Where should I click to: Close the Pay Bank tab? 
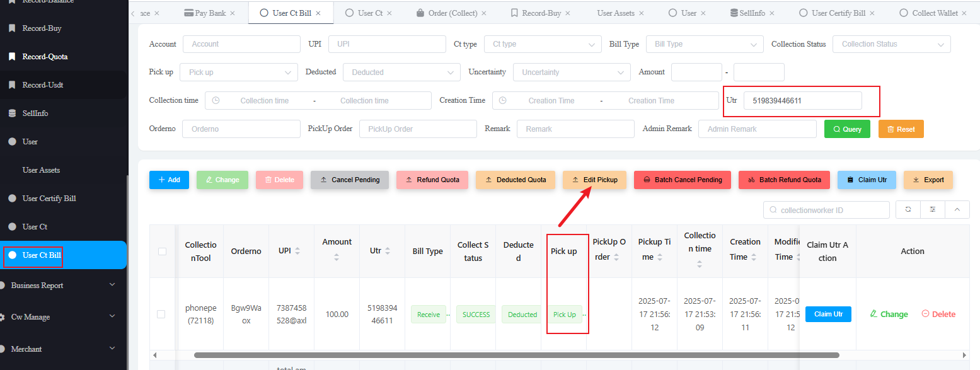[232, 13]
